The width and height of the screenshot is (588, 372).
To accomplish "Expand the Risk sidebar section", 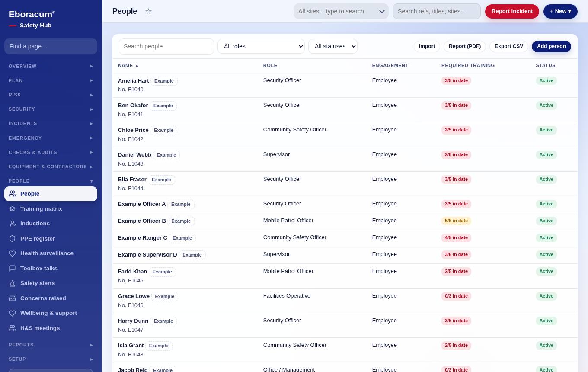I will pos(51,95).
